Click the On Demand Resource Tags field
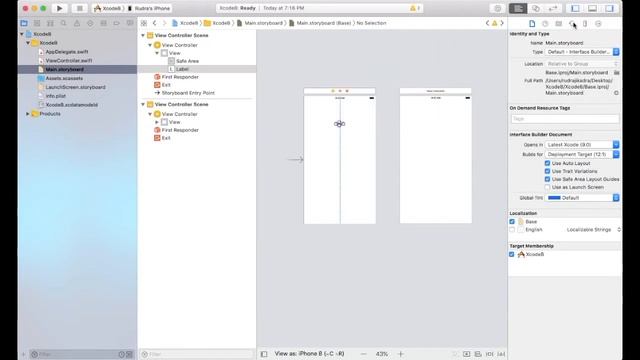 click(x=565, y=119)
